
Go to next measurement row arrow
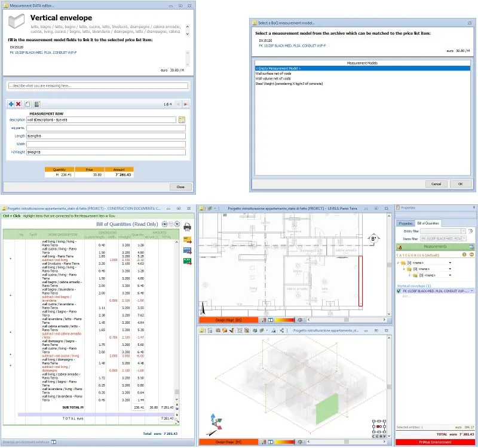(185, 104)
